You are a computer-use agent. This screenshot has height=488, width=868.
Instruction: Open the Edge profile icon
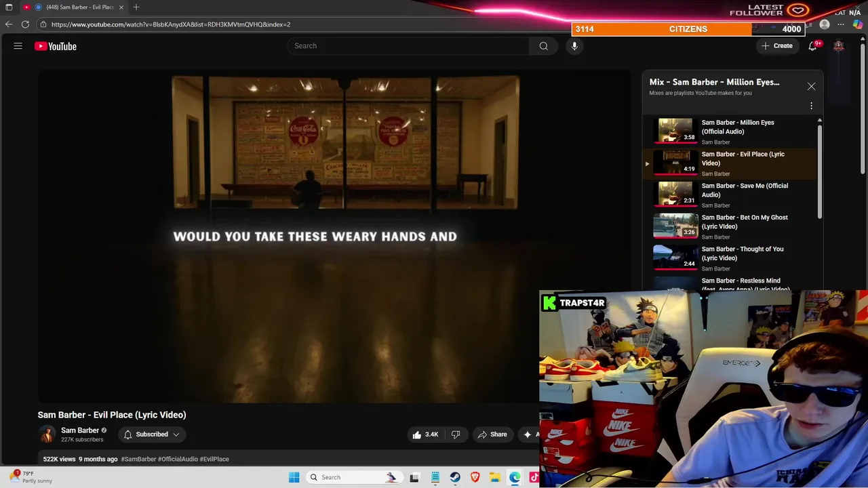825,24
